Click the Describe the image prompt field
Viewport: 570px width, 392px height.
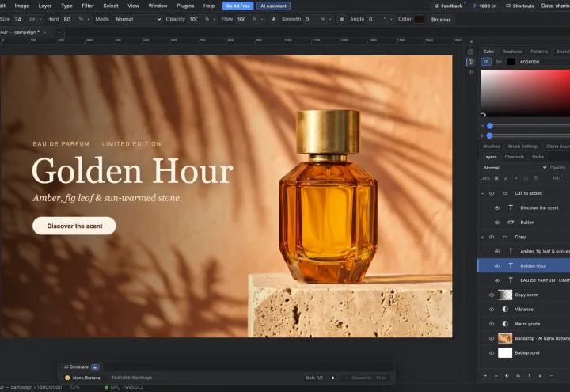[x=205, y=378]
